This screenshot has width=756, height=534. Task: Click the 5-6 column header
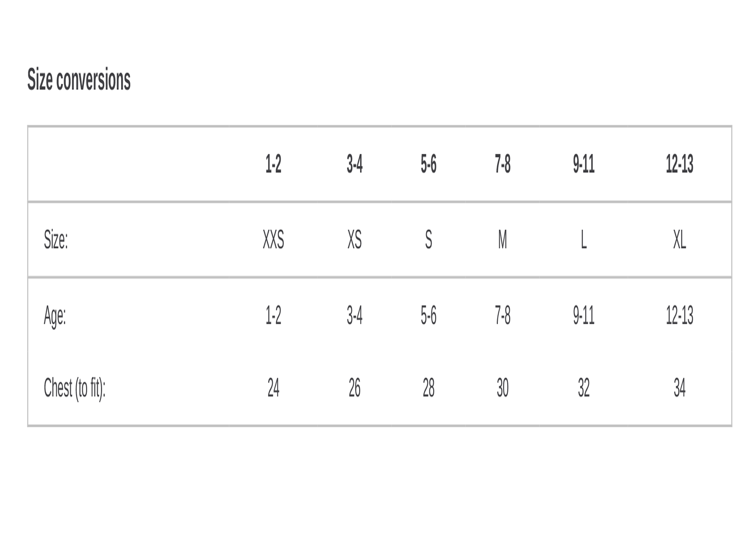pyautogui.click(x=428, y=163)
